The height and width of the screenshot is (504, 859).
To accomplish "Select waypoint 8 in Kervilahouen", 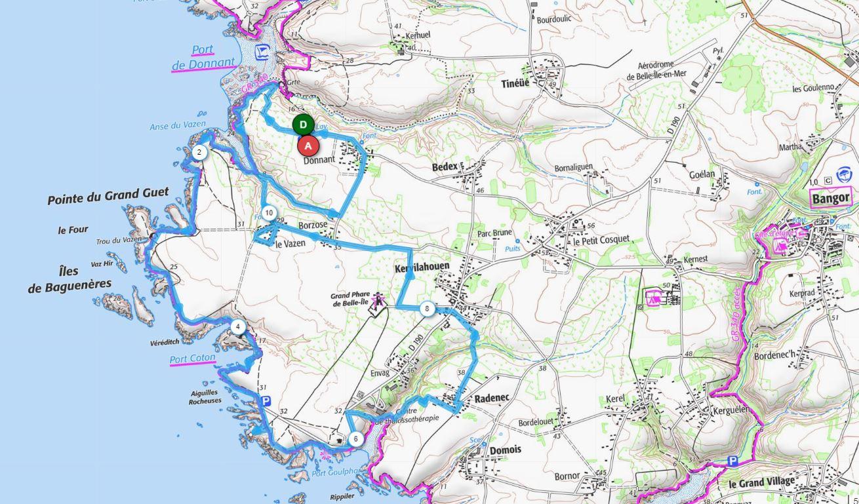I will [427, 308].
